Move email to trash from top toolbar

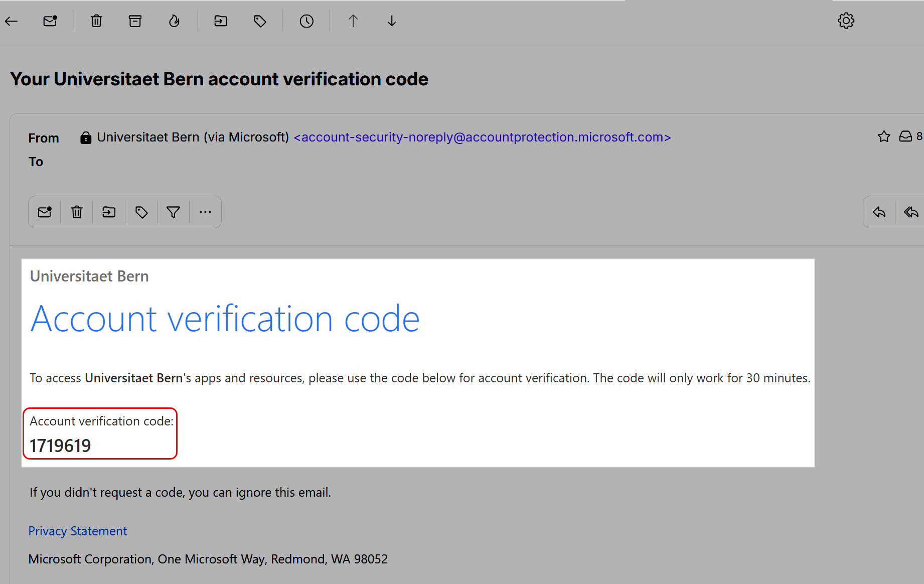point(96,21)
